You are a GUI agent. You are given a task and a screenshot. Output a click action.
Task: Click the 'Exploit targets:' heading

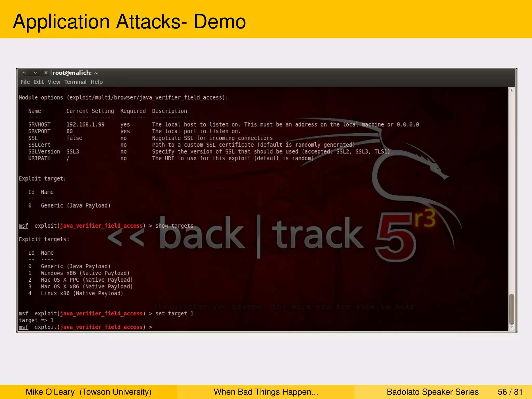click(44, 240)
